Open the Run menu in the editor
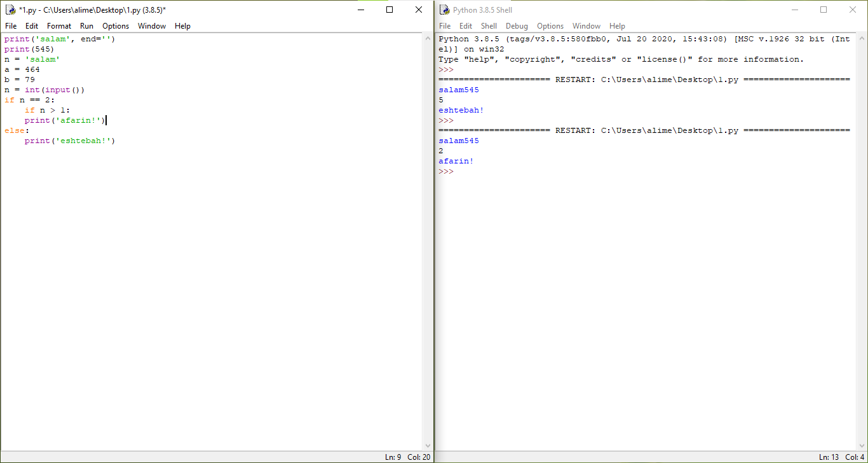 (86, 26)
